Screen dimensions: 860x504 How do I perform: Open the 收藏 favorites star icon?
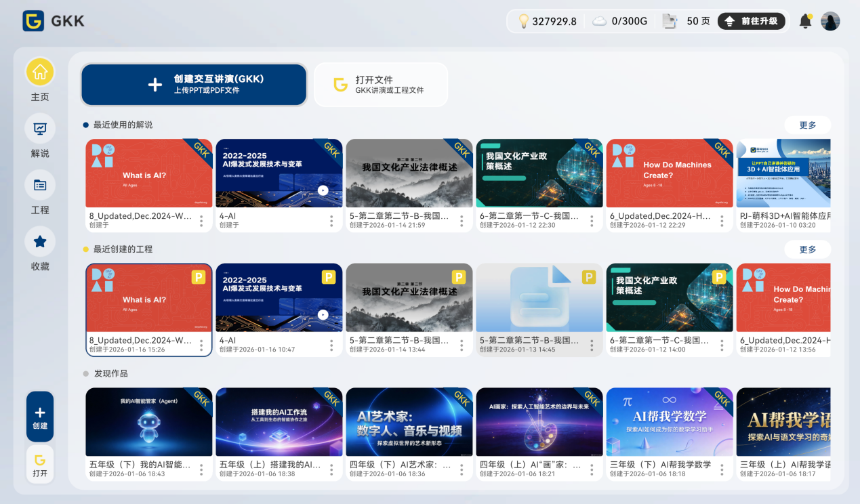tap(39, 241)
